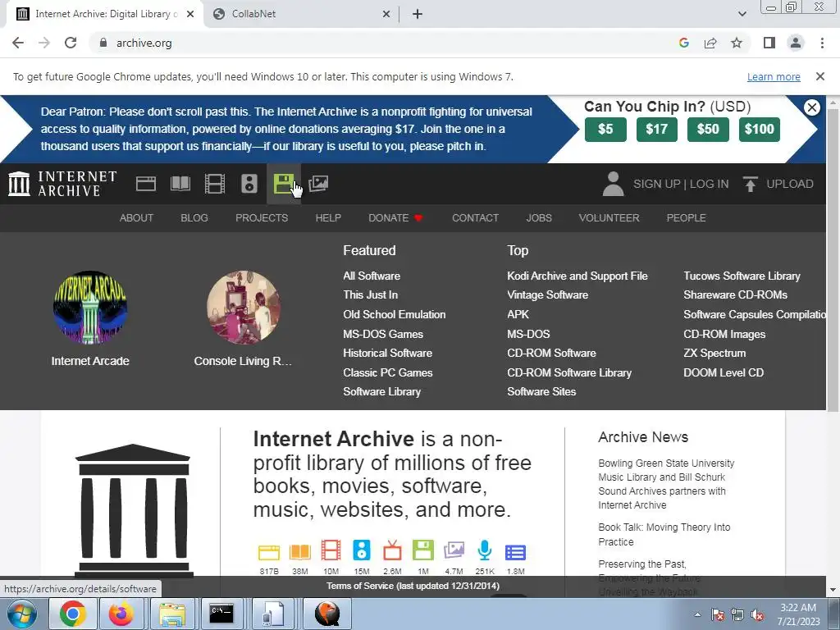Open Chrome profile avatar

click(796, 43)
